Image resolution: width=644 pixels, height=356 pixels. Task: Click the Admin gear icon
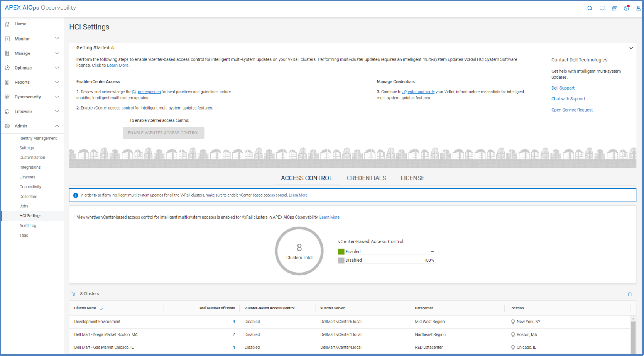point(7,126)
